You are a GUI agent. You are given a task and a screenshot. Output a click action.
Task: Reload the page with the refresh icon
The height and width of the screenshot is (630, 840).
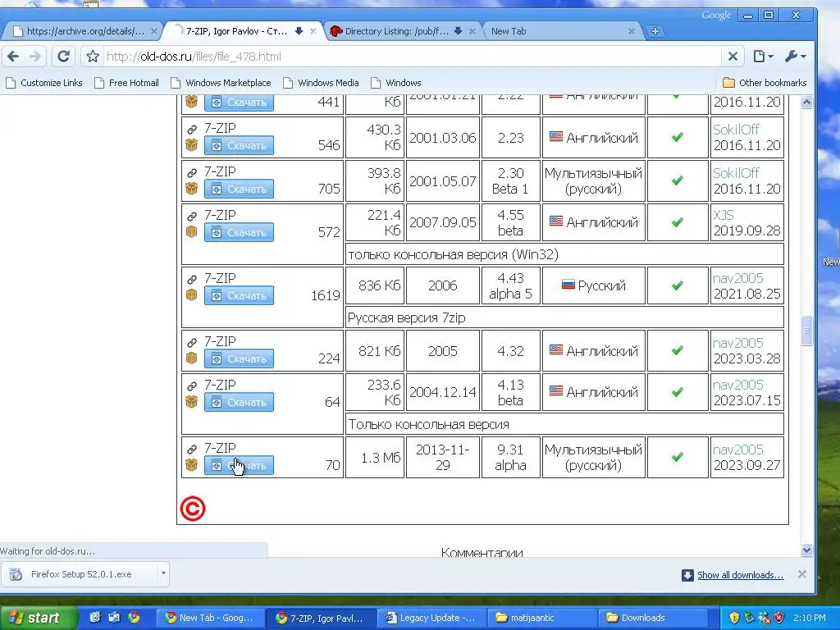[x=63, y=57]
